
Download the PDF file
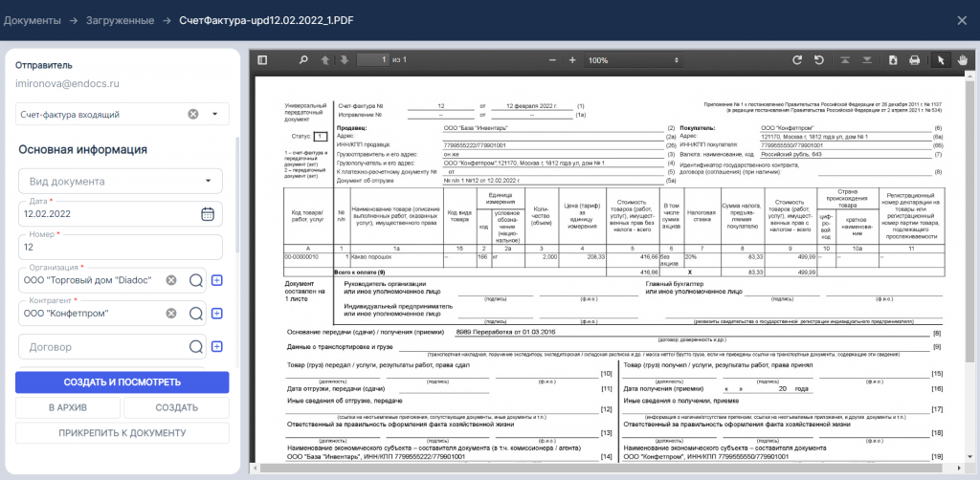tap(894, 60)
